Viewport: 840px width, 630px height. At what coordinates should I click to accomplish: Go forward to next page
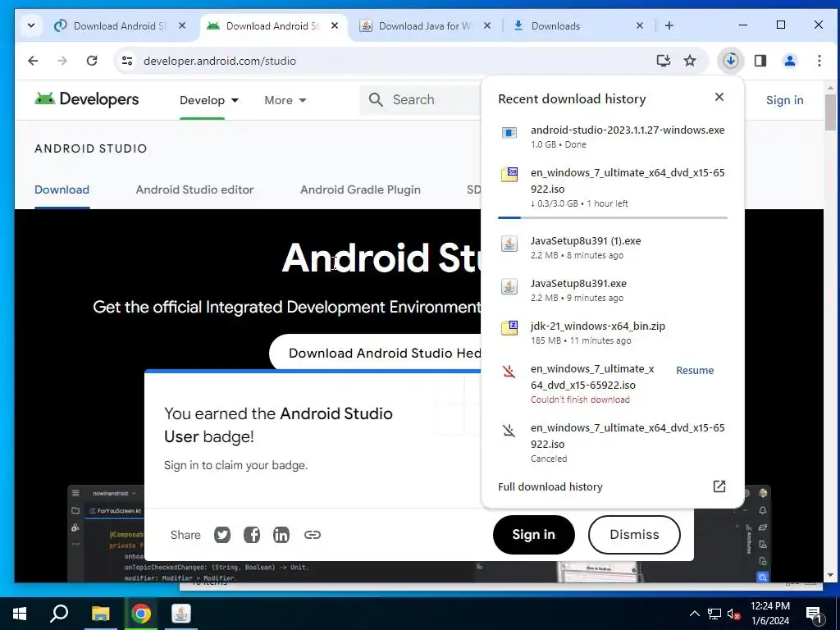point(62,61)
